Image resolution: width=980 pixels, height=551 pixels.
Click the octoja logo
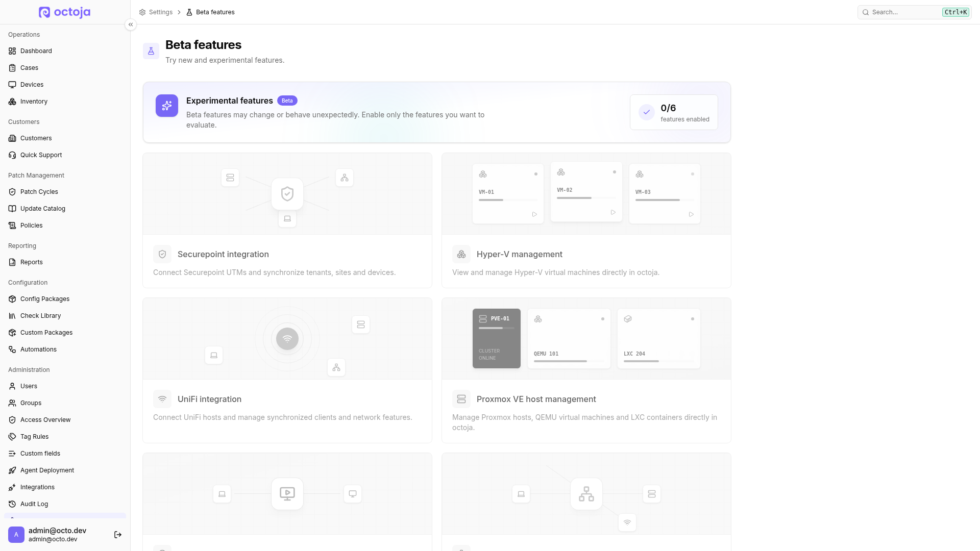65,12
